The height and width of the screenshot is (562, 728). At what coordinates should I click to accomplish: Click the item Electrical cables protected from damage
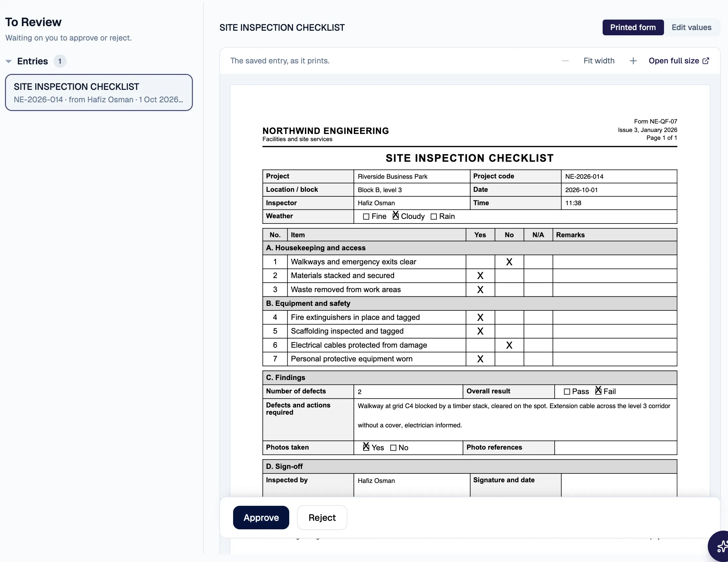coord(359,345)
